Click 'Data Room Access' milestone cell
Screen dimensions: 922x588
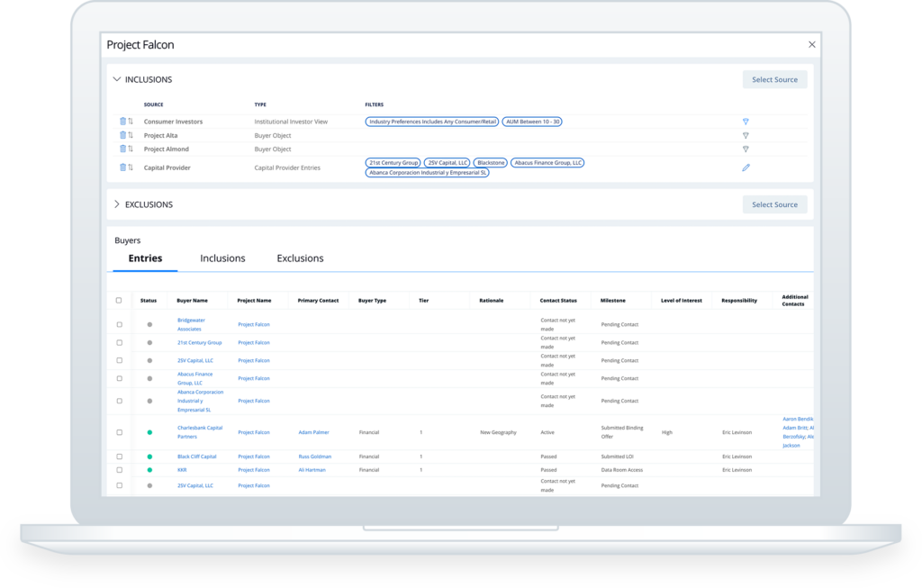(x=621, y=470)
